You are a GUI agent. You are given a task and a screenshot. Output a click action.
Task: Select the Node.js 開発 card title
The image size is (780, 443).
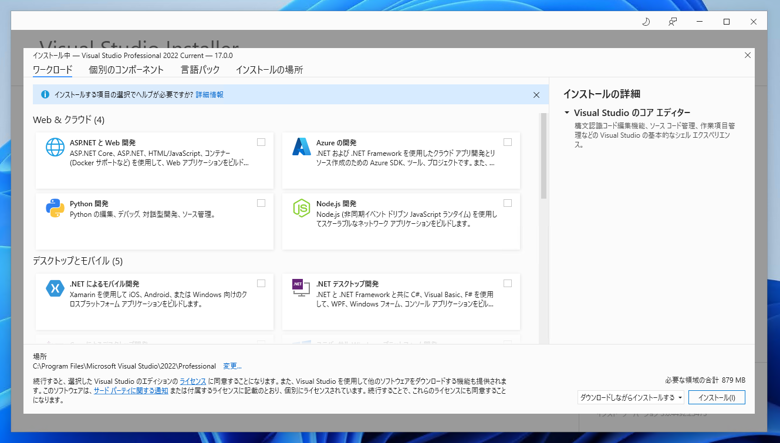click(x=336, y=204)
